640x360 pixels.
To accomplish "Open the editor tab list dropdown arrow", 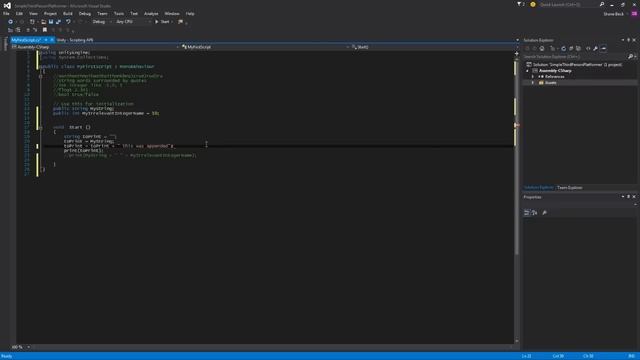I will (518, 40).
